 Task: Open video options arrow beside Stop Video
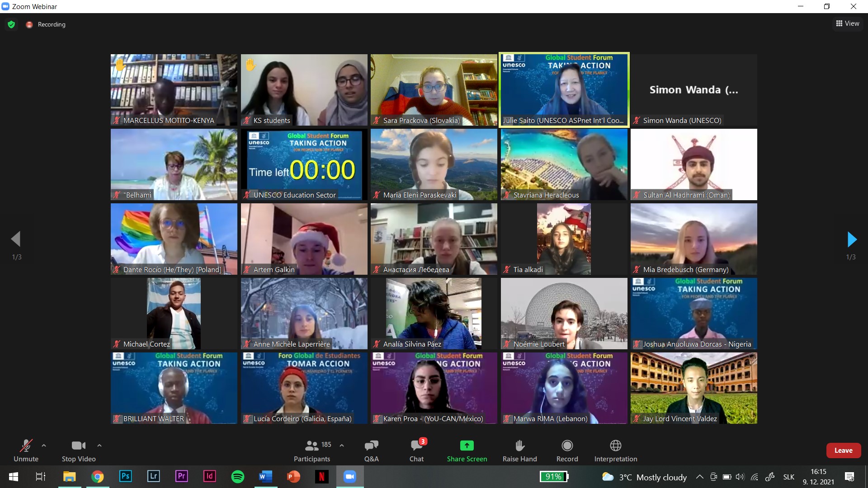coord(99,446)
